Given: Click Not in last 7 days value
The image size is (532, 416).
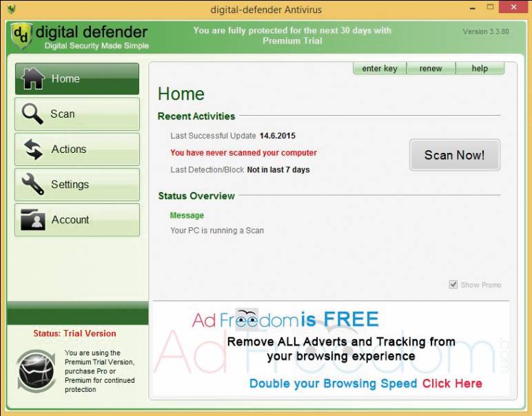Looking at the screenshot, I should click(x=278, y=169).
